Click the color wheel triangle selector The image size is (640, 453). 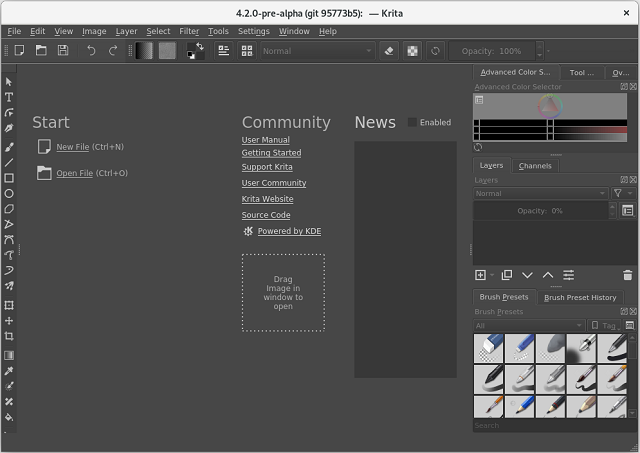[x=550, y=106]
